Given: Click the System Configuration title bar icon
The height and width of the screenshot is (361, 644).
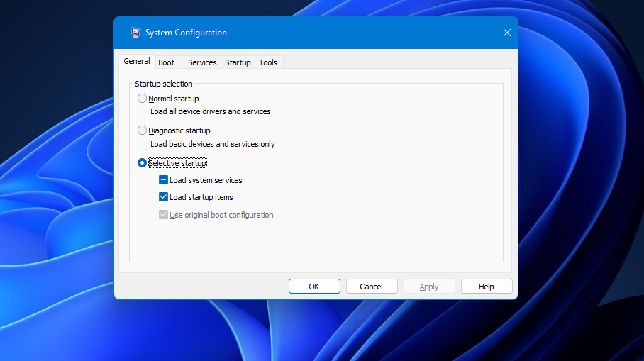Looking at the screenshot, I should 135,33.
